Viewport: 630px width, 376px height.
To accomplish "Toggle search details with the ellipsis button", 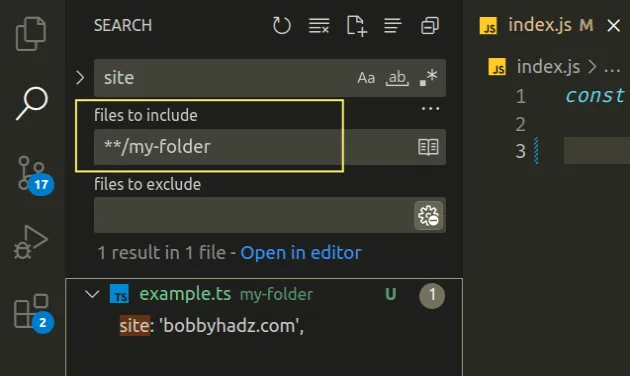I will (x=430, y=108).
